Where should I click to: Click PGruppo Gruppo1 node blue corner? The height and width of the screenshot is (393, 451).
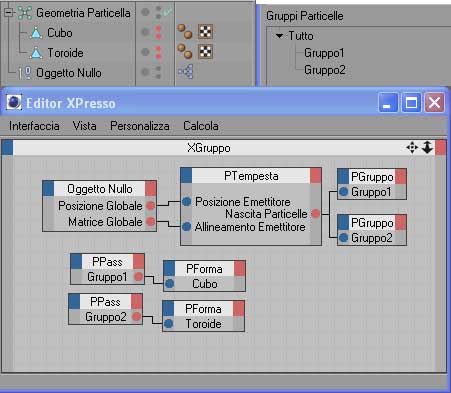(343, 177)
